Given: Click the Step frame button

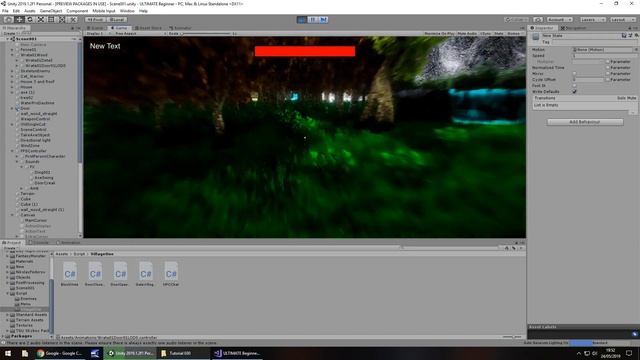Looking at the screenshot, I should pyautogui.click(x=323, y=20).
